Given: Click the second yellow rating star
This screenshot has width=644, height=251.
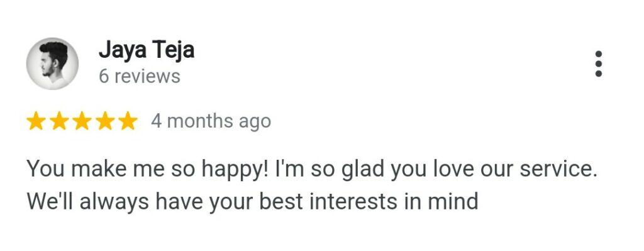Looking at the screenshot, I should [x=59, y=121].
